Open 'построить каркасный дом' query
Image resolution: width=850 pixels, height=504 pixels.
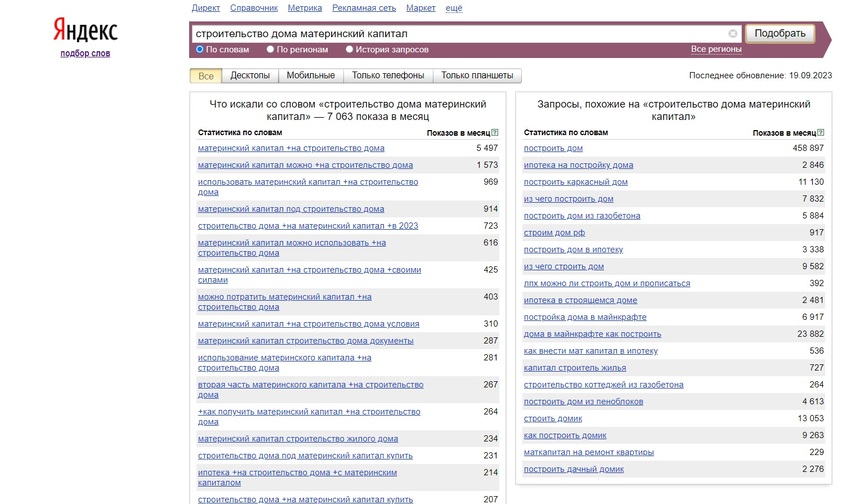pyautogui.click(x=576, y=182)
